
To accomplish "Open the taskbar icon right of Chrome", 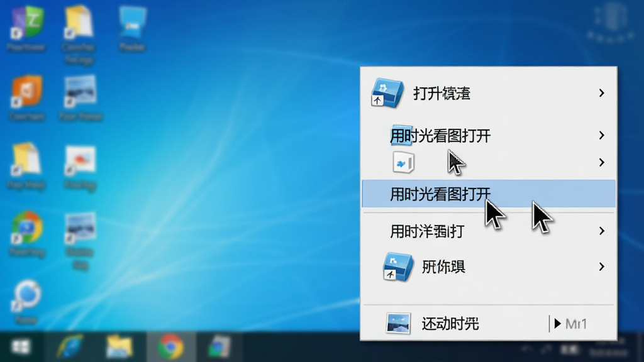I will (x=219, y=347).
